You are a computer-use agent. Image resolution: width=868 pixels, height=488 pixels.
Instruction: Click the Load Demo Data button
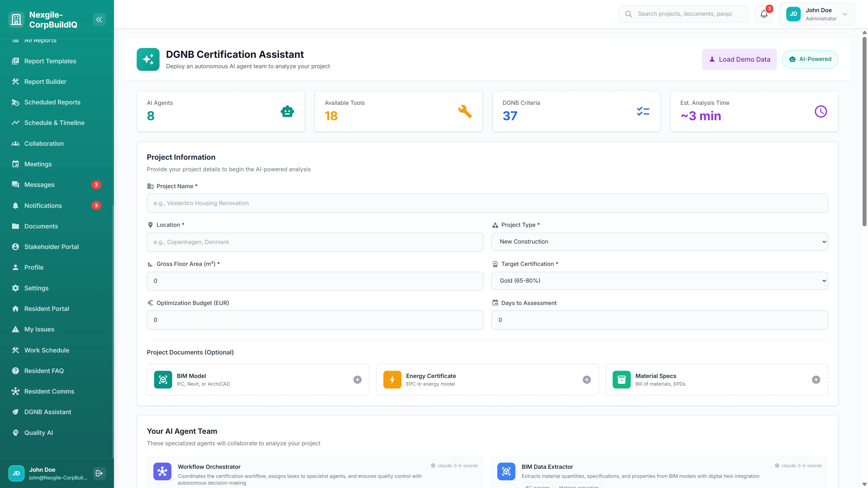(739, 59)
